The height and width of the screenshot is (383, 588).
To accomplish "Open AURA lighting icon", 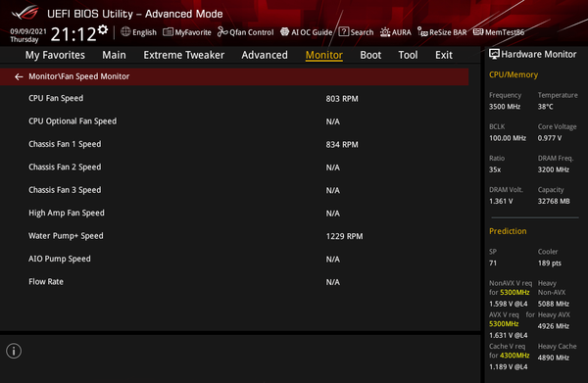I will pyautogui.click(x=385, y=32).
